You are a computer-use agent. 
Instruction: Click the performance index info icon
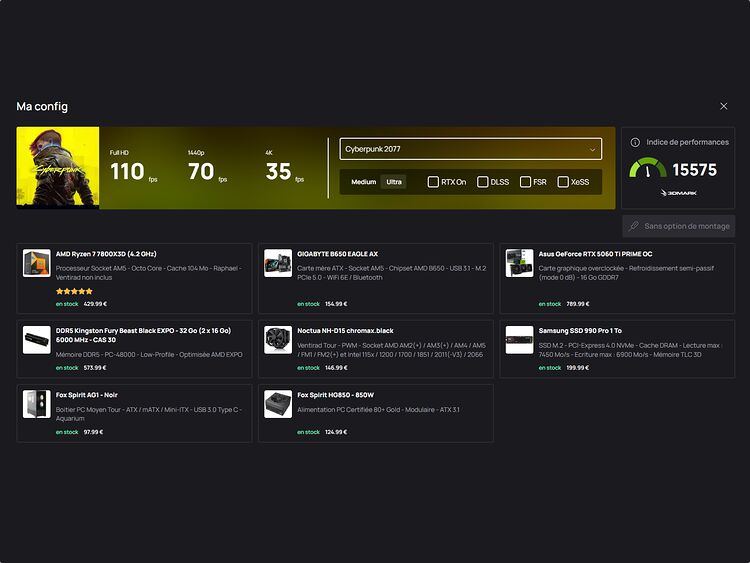pos(635,142)
